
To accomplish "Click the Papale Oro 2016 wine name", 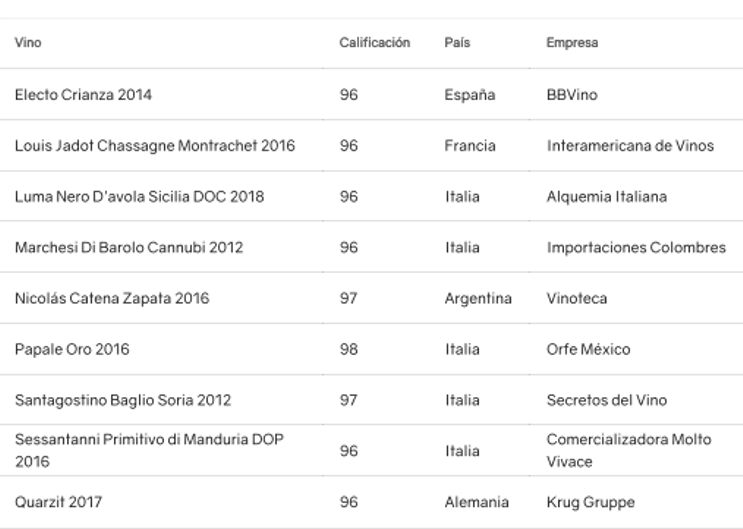I will [x=72, y=350].
